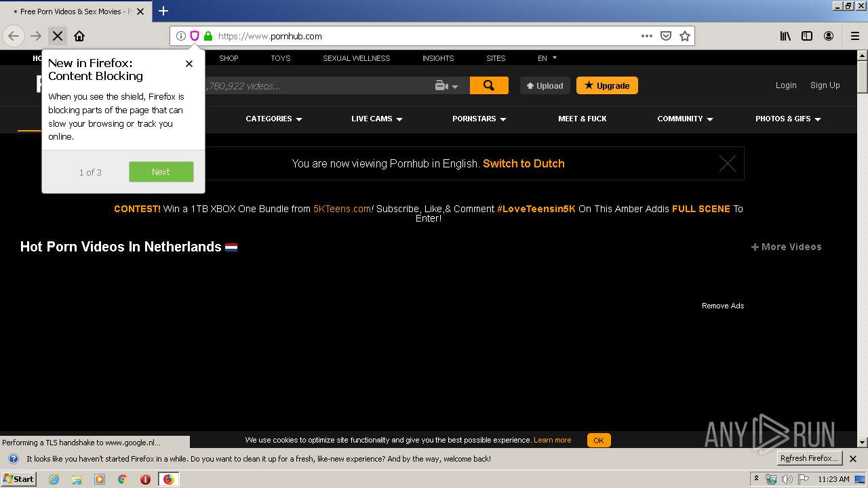The height and width of the screenshot is (488, 868).
Task: Click the FULL SCENE link
Action: tap(701, 209)
